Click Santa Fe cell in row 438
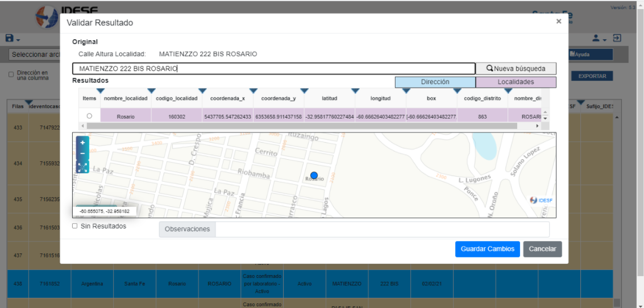 point(135,284)
